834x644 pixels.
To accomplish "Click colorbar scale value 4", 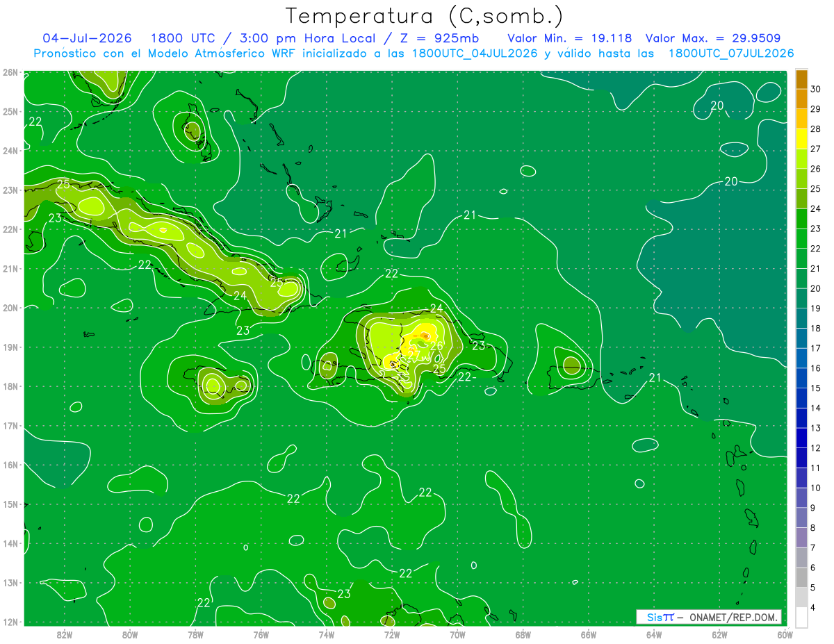I will click(813, 607).
